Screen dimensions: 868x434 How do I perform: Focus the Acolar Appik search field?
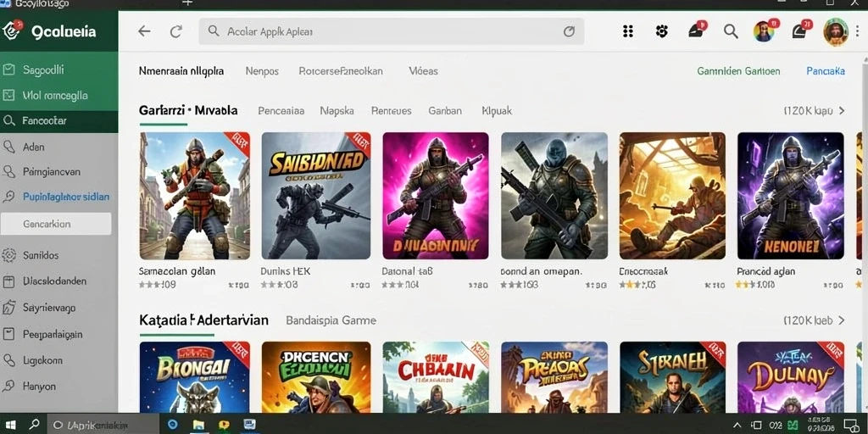pyautogui.click(x=392, y=31)
